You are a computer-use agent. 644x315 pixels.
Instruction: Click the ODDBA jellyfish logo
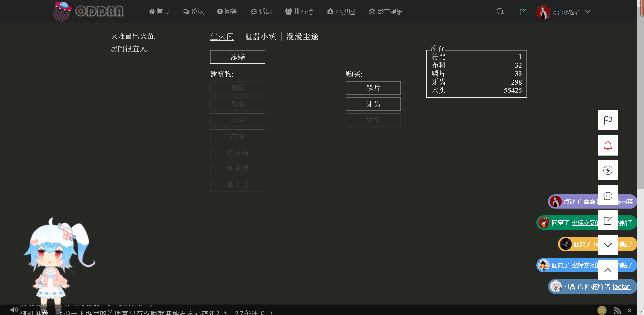point(88,12)
